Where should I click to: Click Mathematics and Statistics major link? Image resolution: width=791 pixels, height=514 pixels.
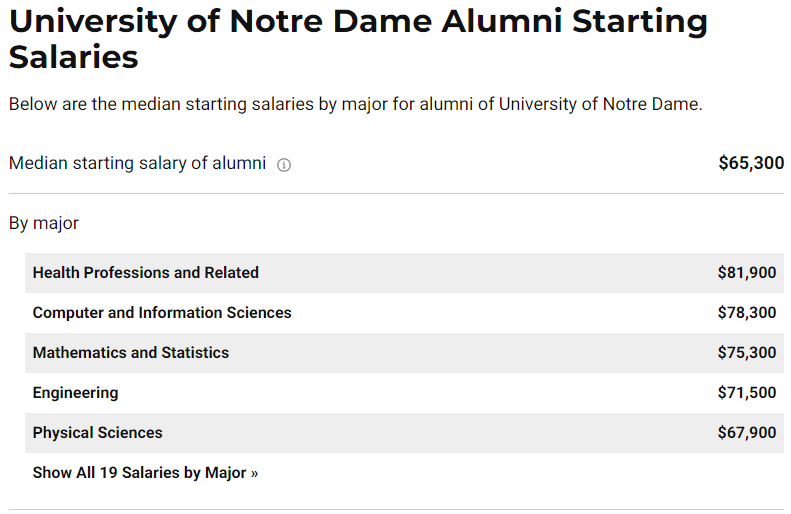pyautogui.click(x=131, y=353)
